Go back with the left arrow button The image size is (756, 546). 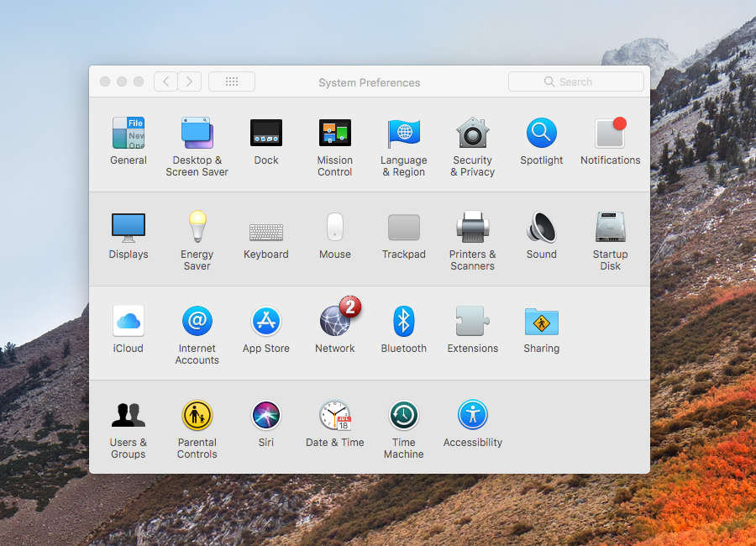point(165,81)
